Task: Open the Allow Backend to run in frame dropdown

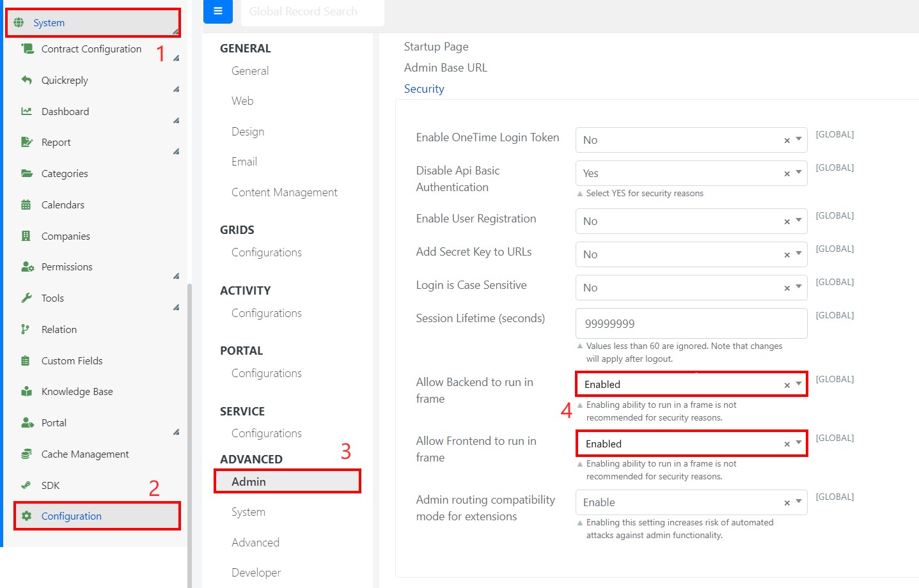Action: click(799, 383)
